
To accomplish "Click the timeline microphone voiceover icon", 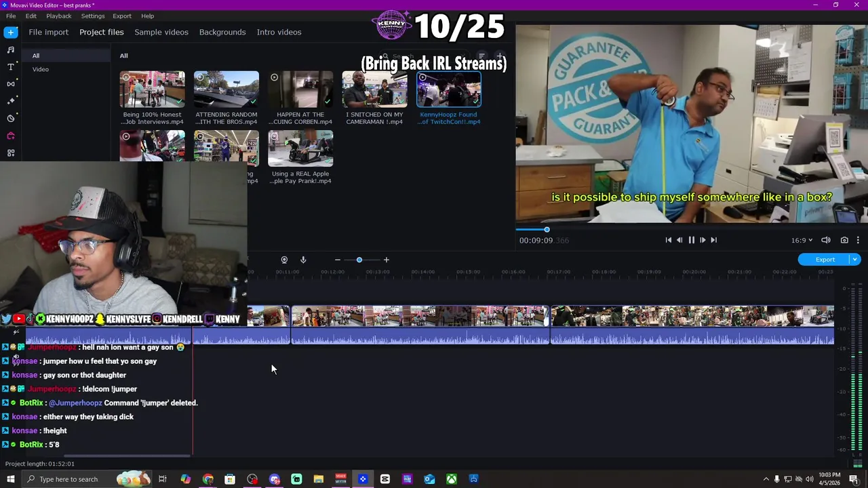I will [x=303, y=260].
